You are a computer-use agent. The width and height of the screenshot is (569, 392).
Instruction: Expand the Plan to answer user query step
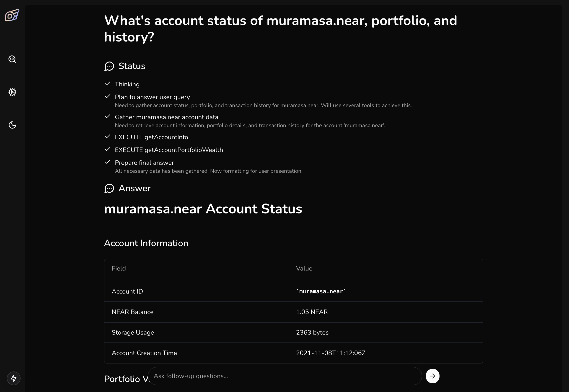[x=152, y=97]
